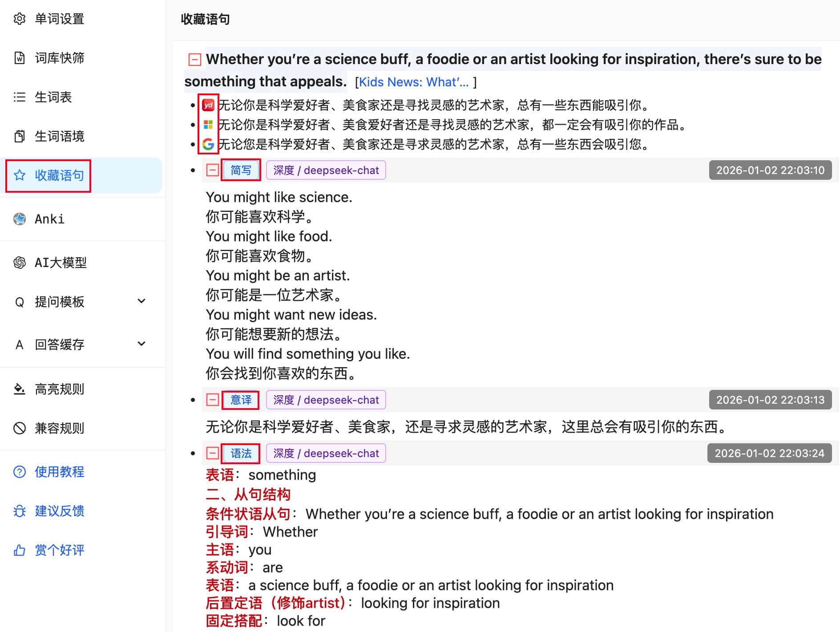Click the deepseek-chat tag beside 语法
This screenshot has width=840, height=632.
coord(326,453)
